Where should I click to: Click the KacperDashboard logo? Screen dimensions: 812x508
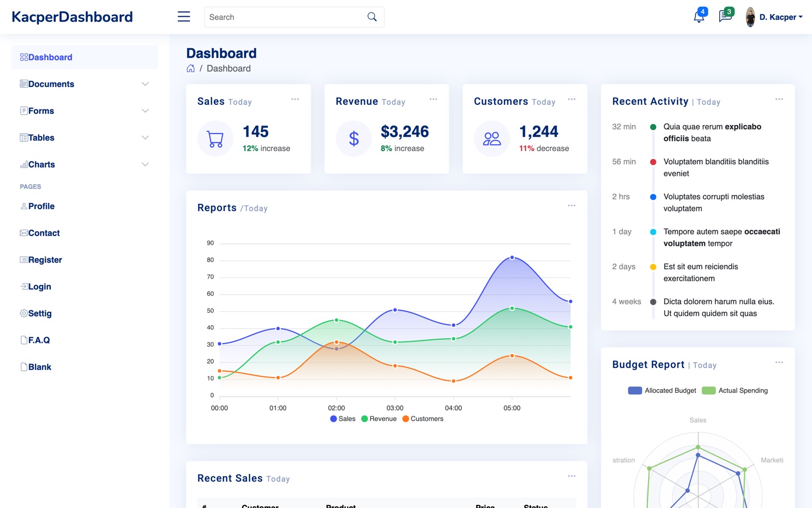[72, 17]
